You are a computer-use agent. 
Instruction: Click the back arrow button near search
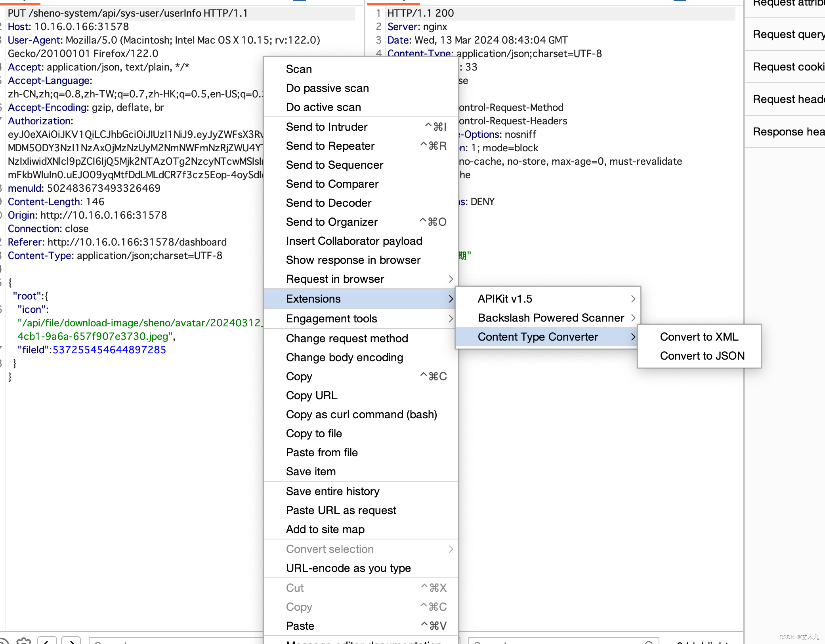[47, 641]
